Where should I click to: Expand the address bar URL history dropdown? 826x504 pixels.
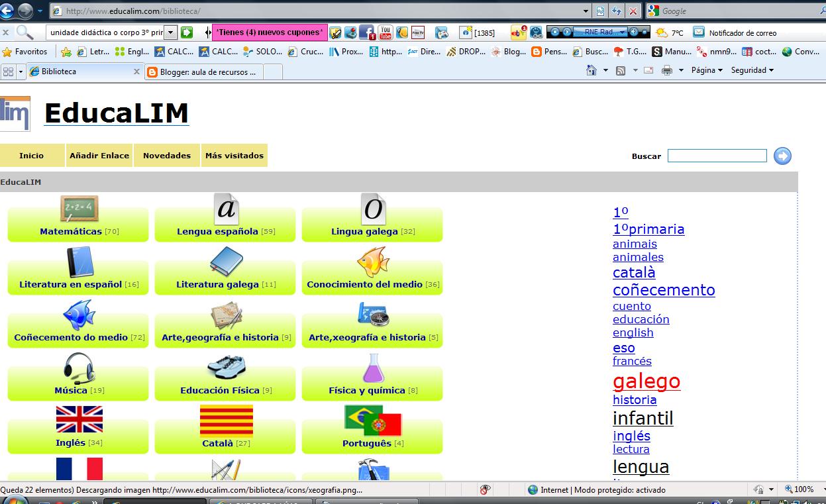coord(584,11)
